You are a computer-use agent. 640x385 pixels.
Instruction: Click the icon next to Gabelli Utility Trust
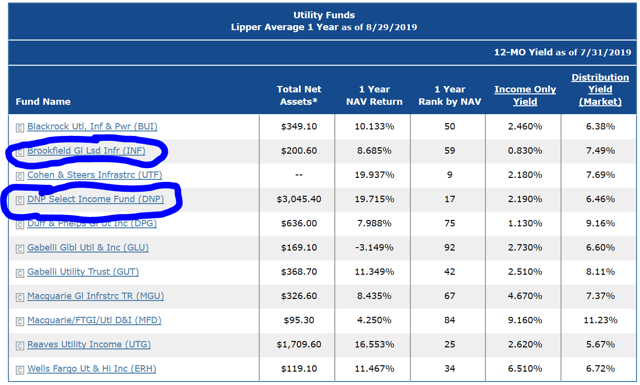point(20,273)
